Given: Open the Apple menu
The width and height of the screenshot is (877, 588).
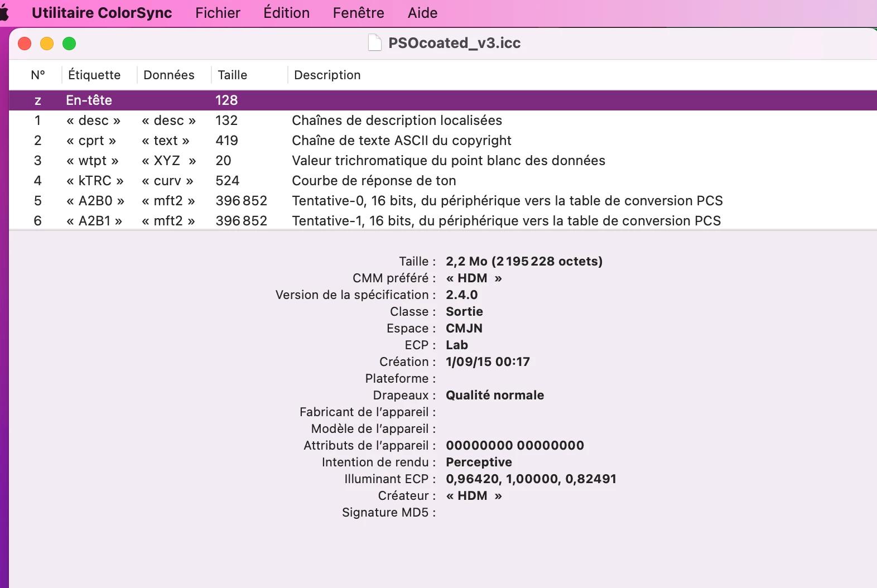Looking at the screenshot, I should pos(3,13).
